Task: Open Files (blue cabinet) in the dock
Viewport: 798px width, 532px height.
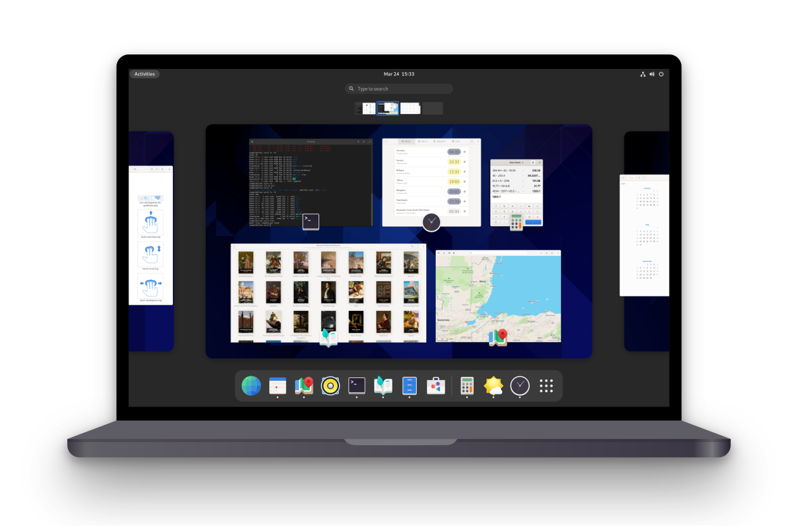Action: coord(410,386)
